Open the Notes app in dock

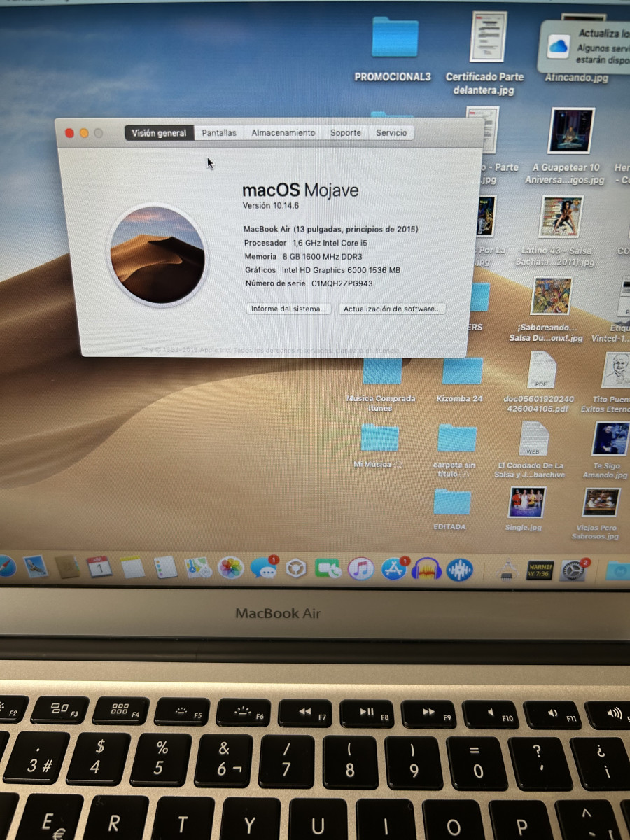(x=132, y=567)
